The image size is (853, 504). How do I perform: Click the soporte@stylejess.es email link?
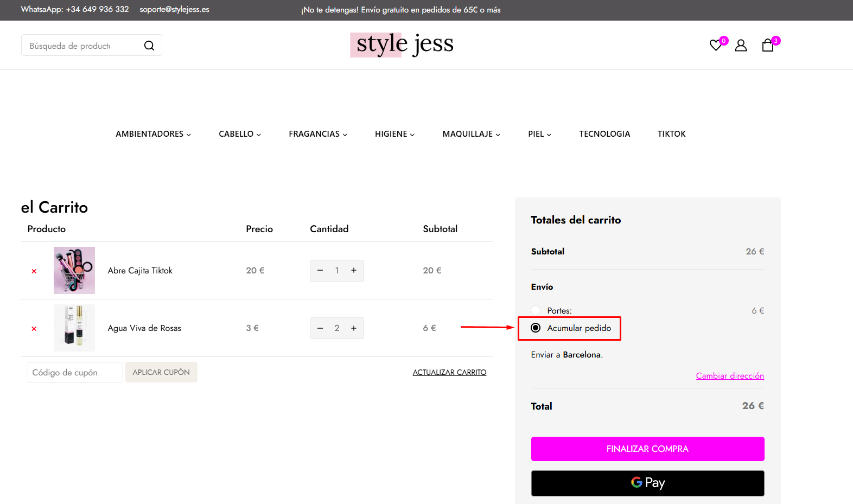[174, 9]
